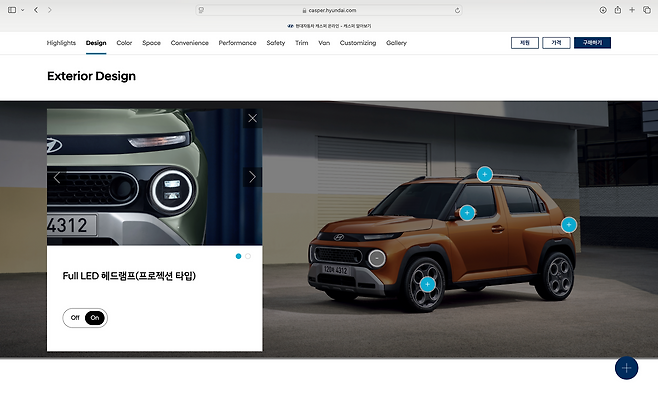
Task: Open the side mirror plus hotspot
Action: [x=467, y=212]
